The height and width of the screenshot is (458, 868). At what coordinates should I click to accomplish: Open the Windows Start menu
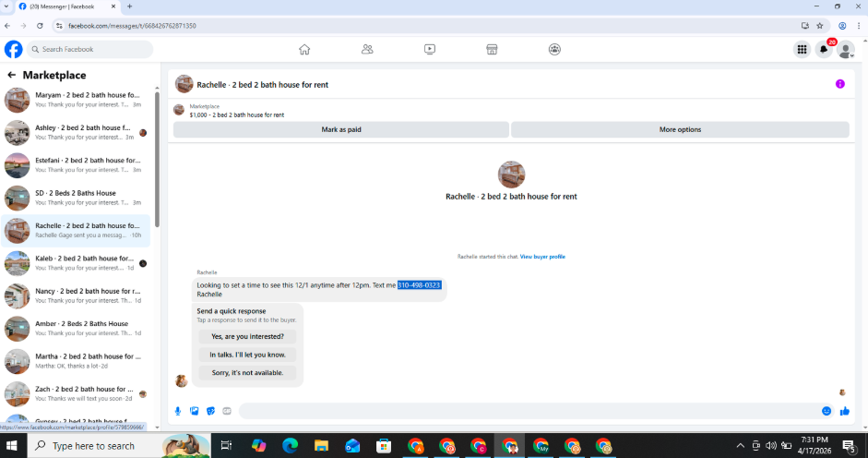coord(12,446)
